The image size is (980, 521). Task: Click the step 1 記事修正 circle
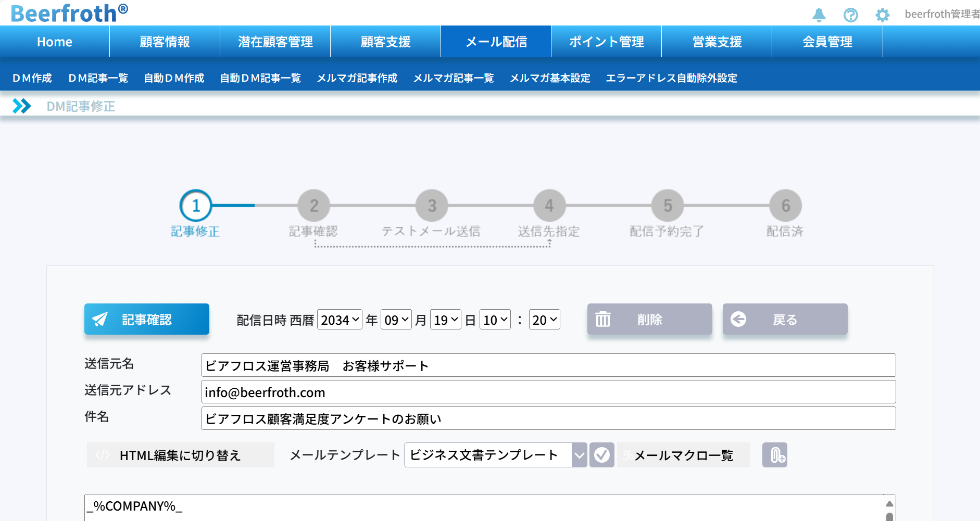click(196, 206)
